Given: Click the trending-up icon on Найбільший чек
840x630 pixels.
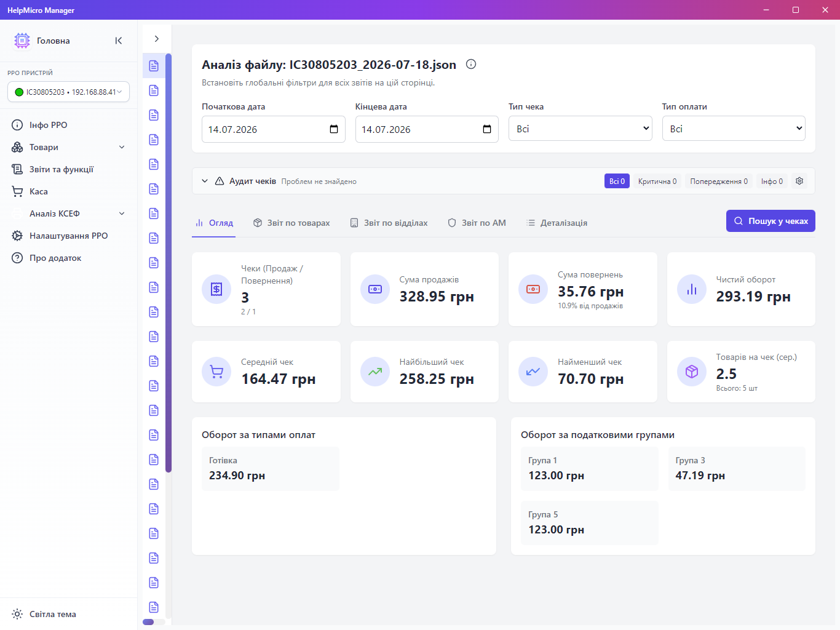Looking at the screenshot, I should 375,372.
